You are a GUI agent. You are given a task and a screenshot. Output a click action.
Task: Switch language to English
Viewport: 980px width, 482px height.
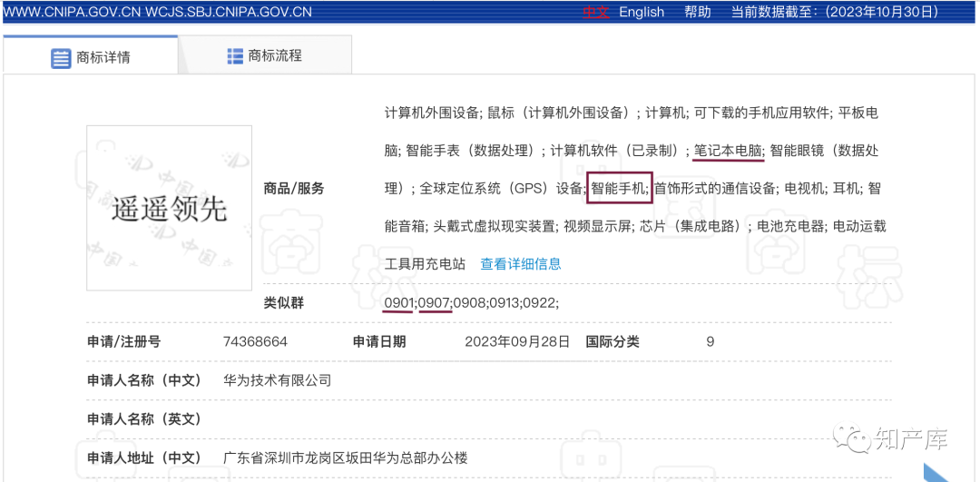(642, 12)
